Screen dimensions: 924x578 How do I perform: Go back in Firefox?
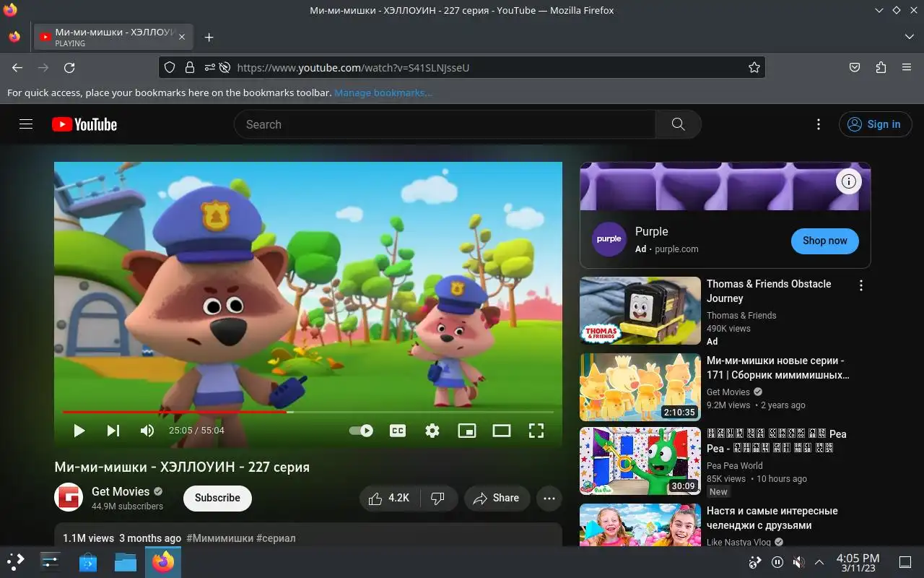17,67
